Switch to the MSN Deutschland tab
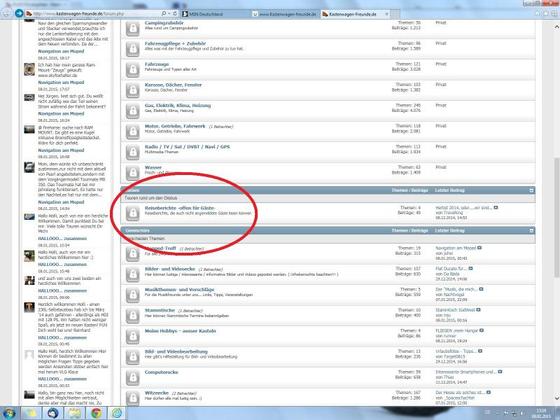Image resolution: width=560 pixels, height=420 pixels. pyautogui.click(x=215, y=14)
